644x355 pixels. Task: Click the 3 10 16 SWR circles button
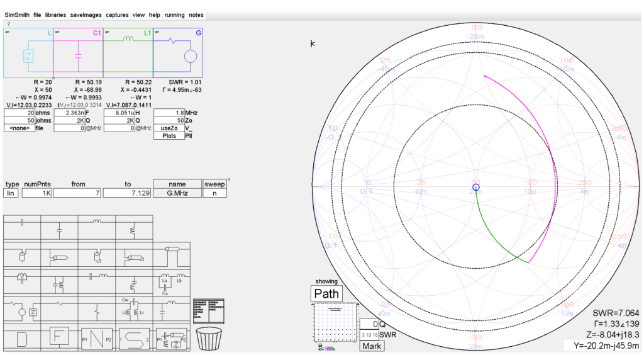click(x=369, y=335)
